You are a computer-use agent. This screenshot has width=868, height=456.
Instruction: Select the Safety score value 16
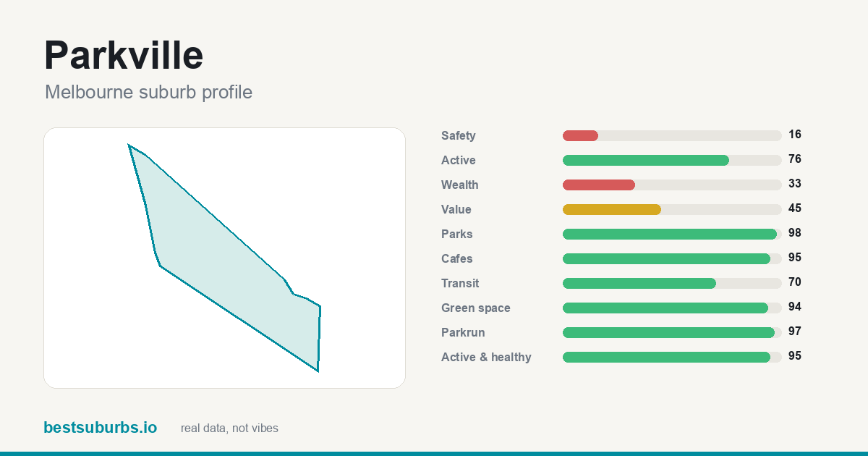click(795, 135)
